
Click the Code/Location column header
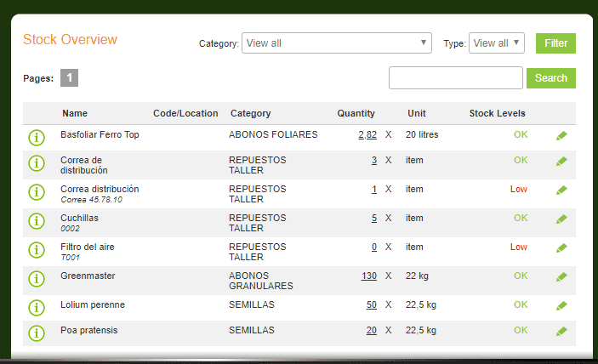(x=185, y=113)
